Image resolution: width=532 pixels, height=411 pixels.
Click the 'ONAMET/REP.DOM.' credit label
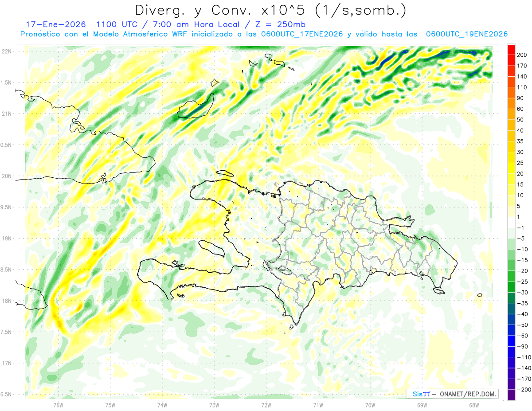(468, 394)
